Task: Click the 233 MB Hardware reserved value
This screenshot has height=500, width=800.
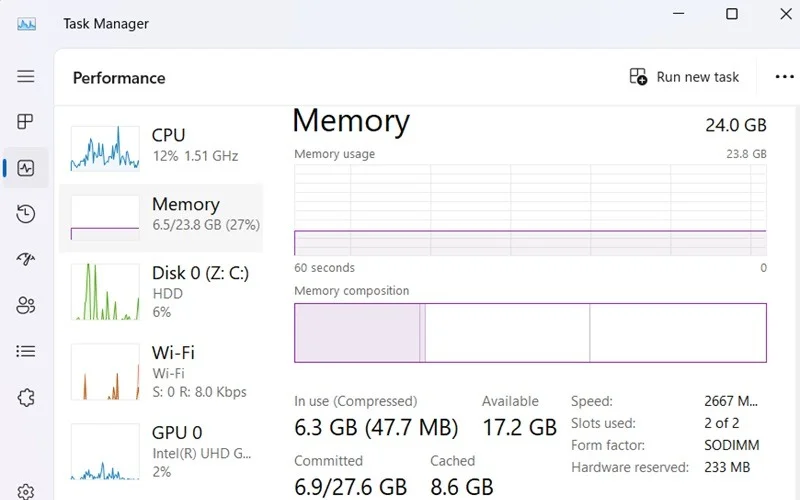Action: click(727, 467)
